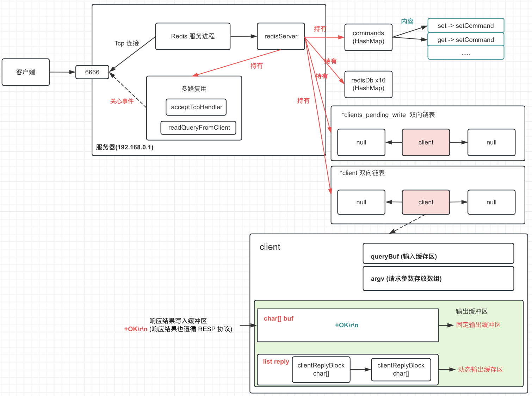This screenshot has width=532, height=396.
Task: Click the 输出缓冲区 label
Action: click(x=472, y=311)
